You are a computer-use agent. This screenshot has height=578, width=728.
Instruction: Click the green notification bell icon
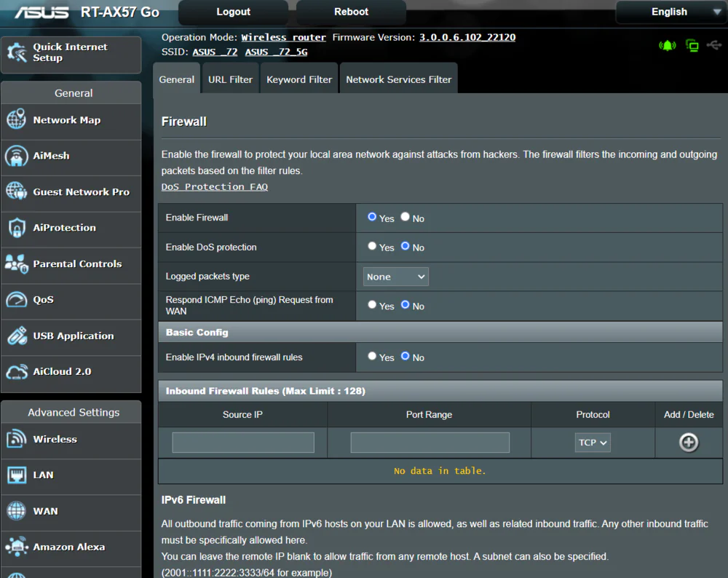point(667,45)
